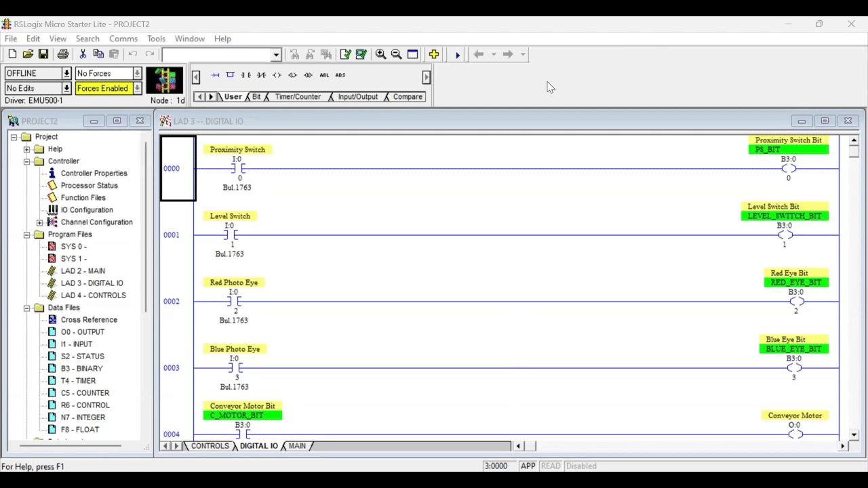This screenshot has height=488, width=868.
Task: Toggle the ladder window view icon
Action: (x=412, y=54)
